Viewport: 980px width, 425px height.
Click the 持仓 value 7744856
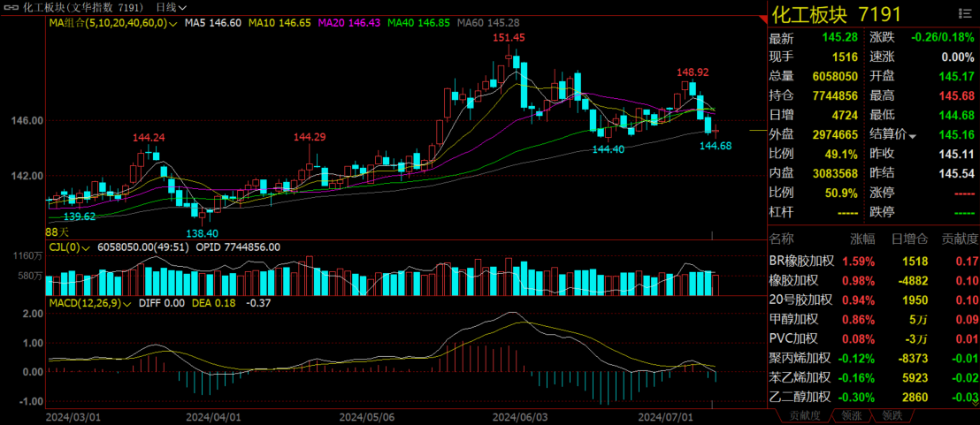tap(835, 96)
